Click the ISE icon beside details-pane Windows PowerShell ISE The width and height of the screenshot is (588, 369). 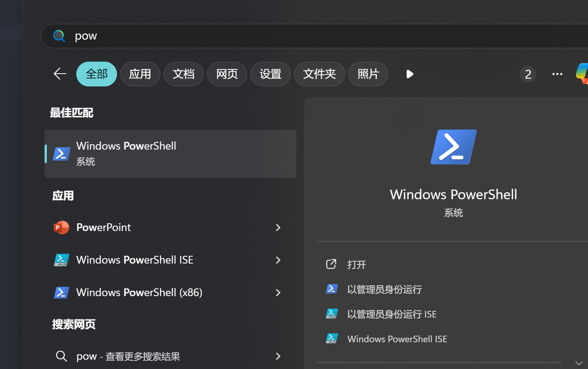point(332,338)
